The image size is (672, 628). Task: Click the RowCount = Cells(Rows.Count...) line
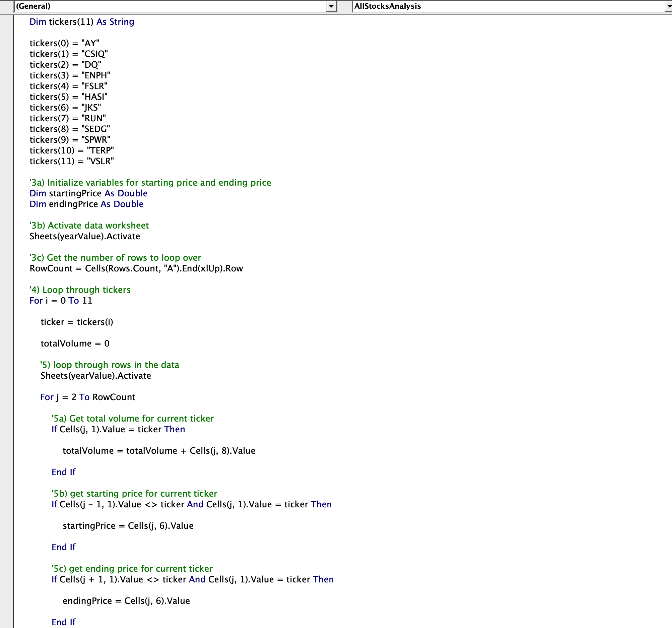[136, 268]
